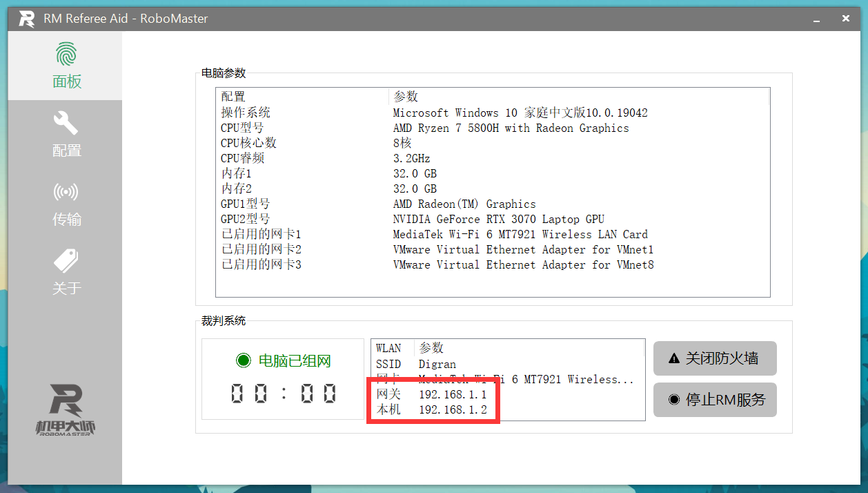
Task: Select the 操作系统 row
Action: click(493, 113)
